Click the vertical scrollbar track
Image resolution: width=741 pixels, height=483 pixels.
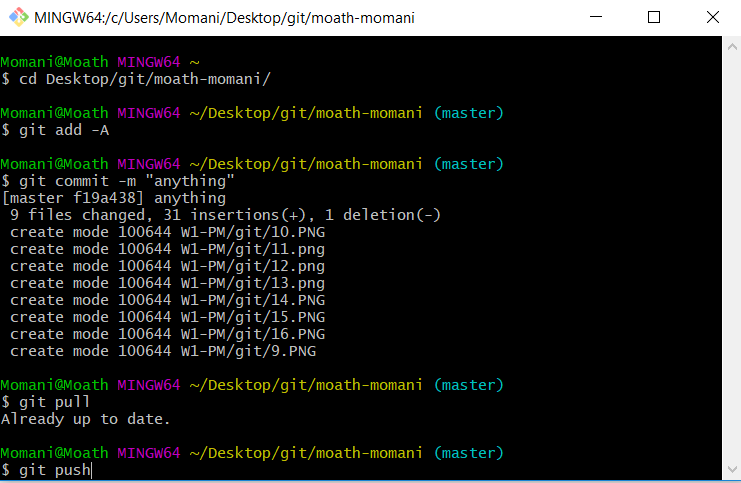(732, 258)
